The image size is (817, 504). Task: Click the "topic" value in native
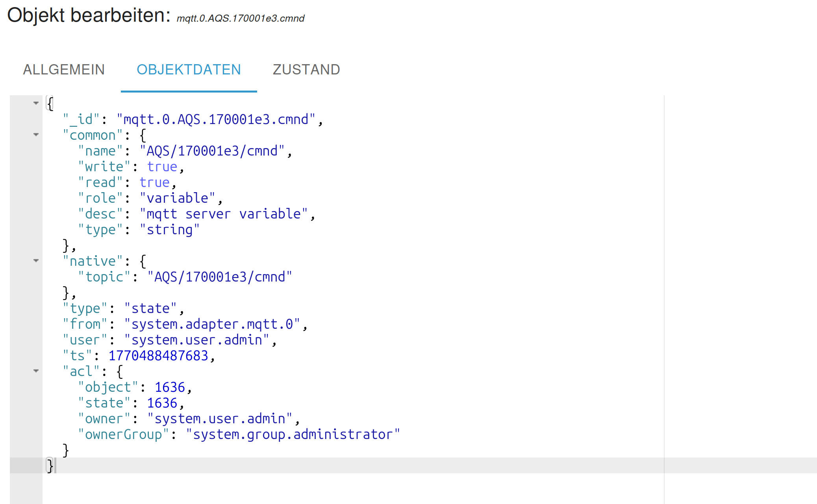point(219,277)
